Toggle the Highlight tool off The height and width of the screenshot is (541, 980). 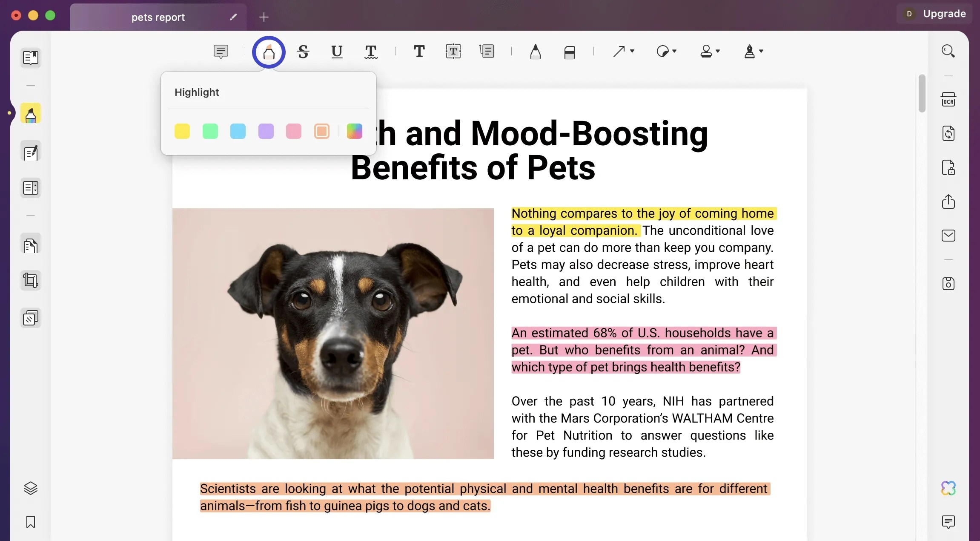click(268, 52)
